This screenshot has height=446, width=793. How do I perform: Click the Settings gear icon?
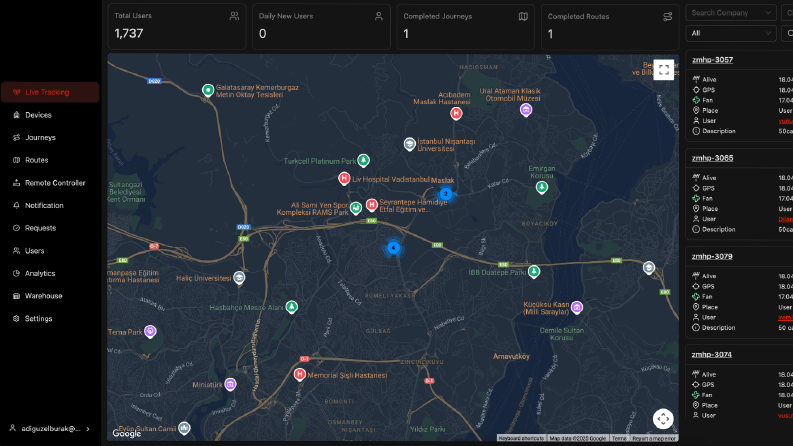pyautogui.click(x=16, y=319)
